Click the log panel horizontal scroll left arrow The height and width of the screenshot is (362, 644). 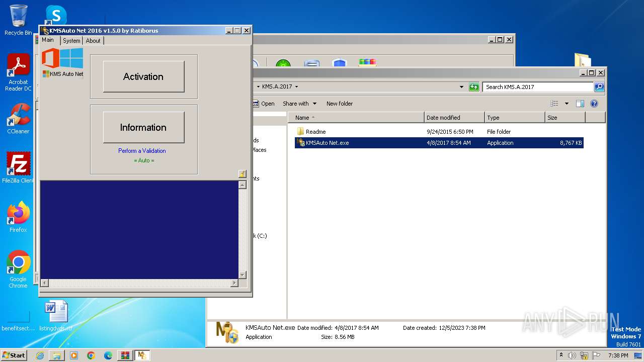44,283
